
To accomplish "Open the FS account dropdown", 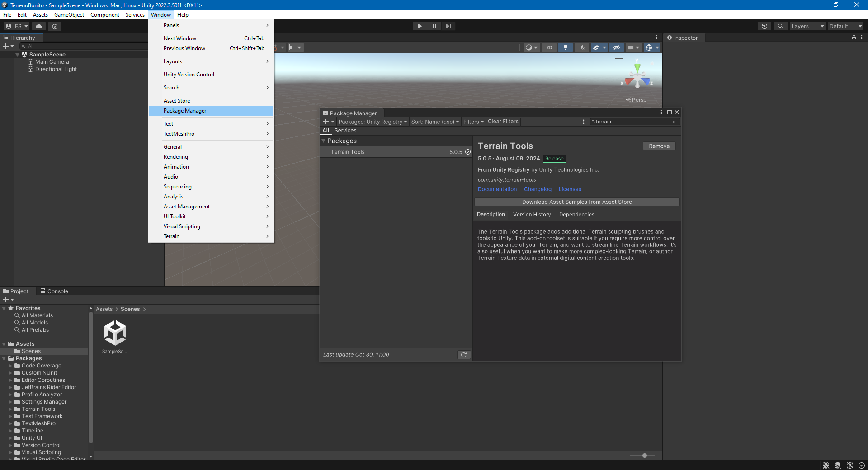I will point(17,26).
